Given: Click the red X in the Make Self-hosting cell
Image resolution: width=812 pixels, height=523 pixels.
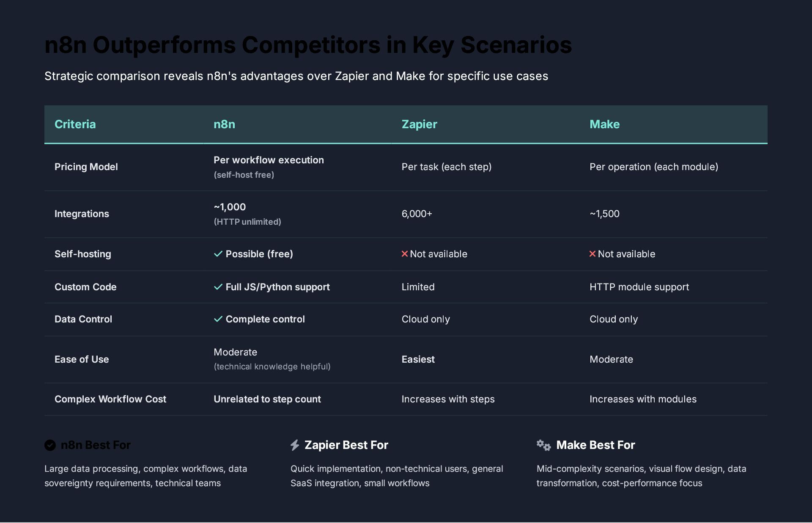Looking at the screenshot, I should (593, 254).
